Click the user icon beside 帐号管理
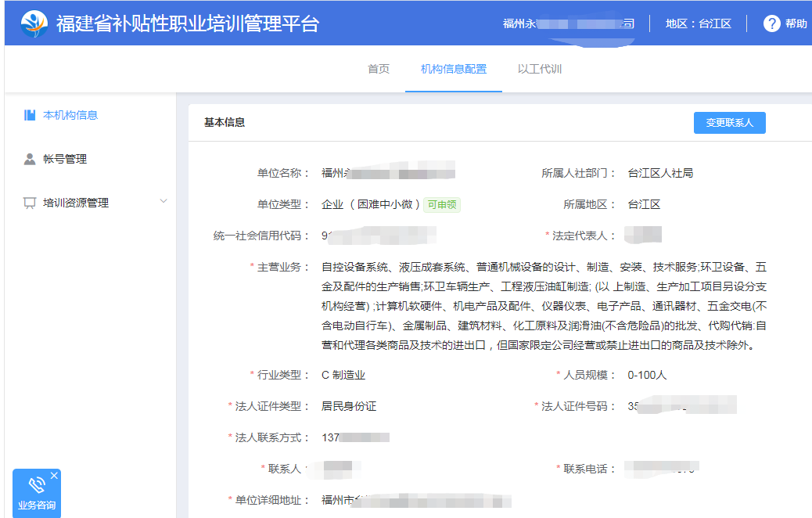812x518 pixels. (30, 159)
